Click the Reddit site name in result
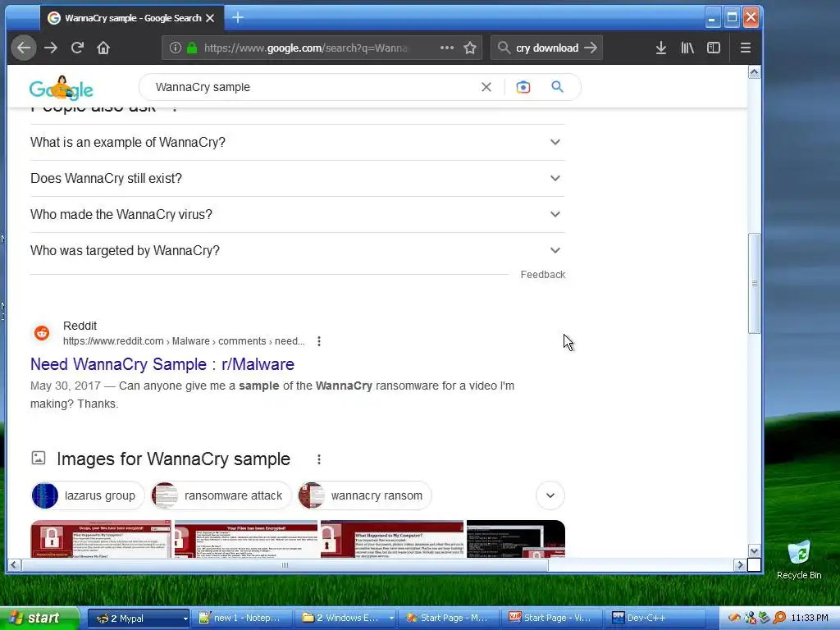The height and width of the screenshot is (630, 840). (x=80, y=326)
